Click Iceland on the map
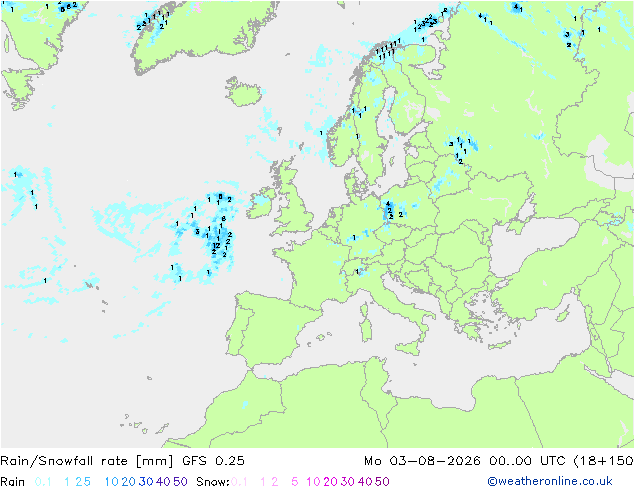Viewport: 634px width, 490px height. [x=243, y=92]
